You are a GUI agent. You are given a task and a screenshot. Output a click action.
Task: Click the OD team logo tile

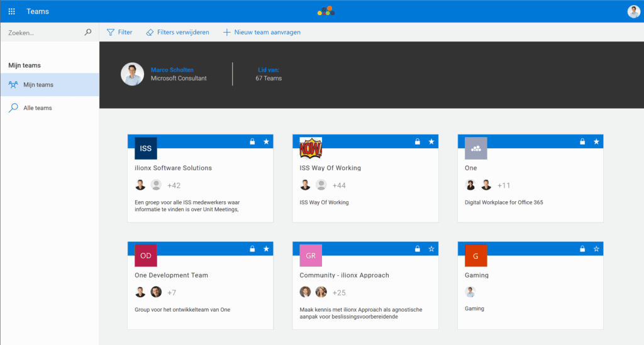click(x=146, y=256)
